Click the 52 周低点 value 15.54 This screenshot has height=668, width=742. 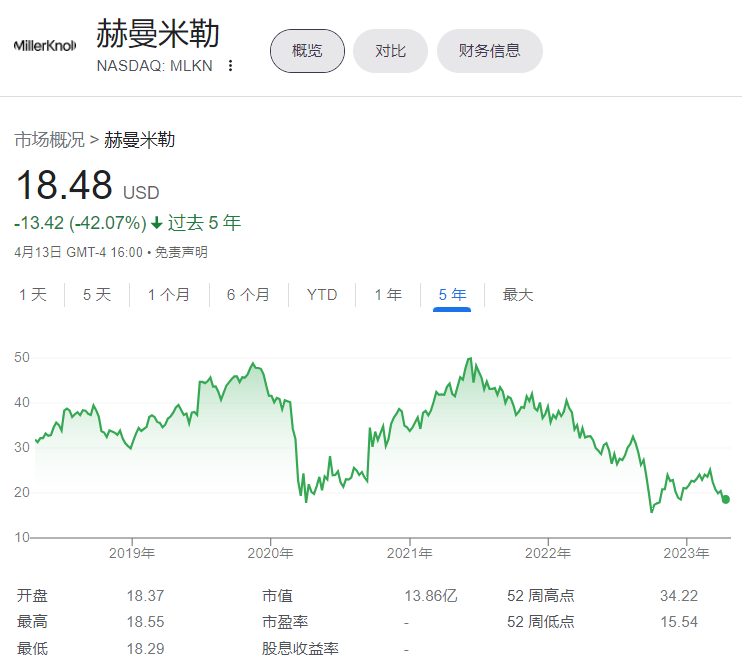coord(679,622)
